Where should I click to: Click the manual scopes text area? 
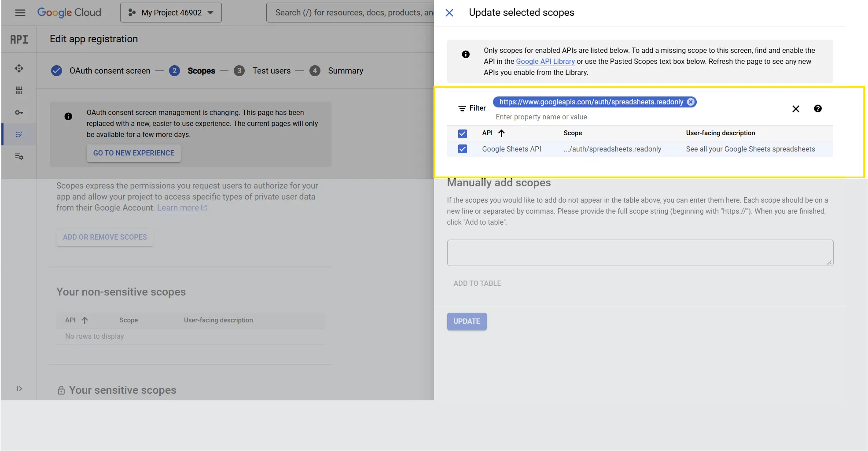[x=640, y=253]
